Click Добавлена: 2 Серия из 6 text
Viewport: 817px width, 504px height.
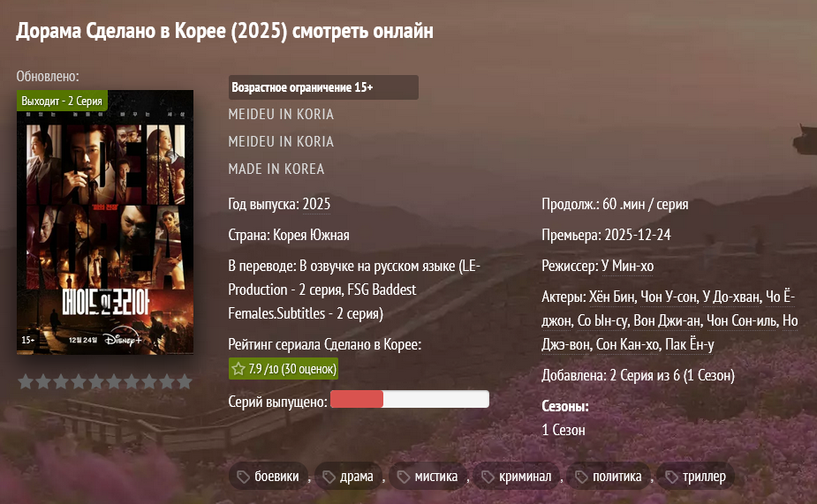coord(639,375)
